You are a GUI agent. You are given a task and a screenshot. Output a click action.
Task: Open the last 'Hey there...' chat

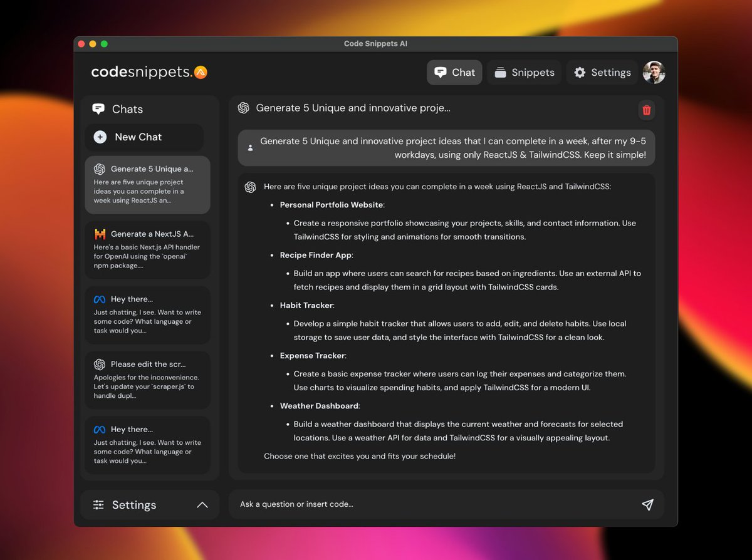[x=147, y=445]
